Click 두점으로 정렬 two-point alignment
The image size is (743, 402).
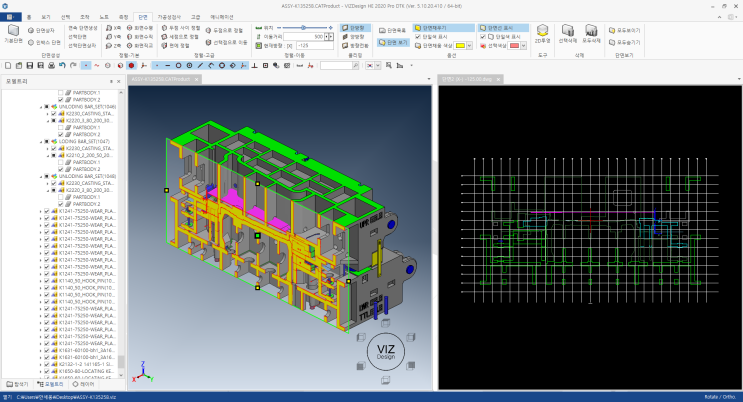click(224, 30)
